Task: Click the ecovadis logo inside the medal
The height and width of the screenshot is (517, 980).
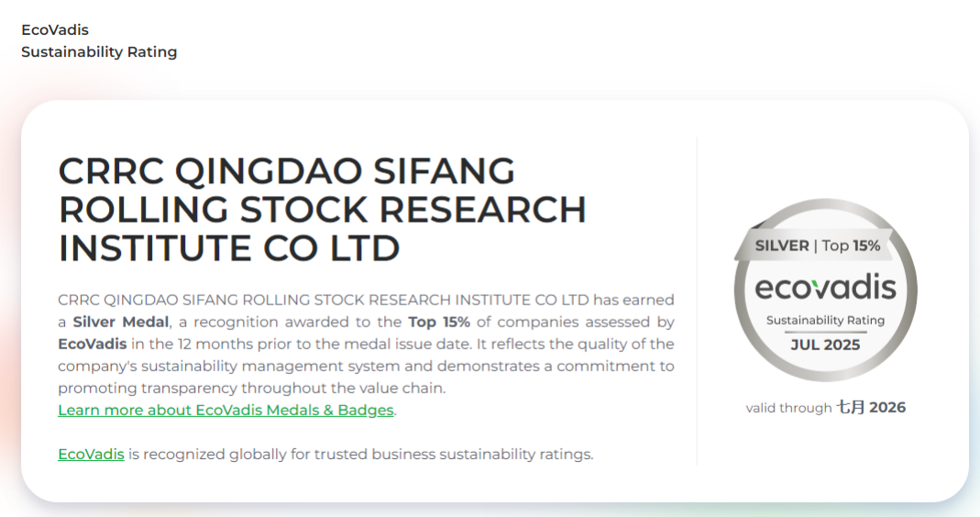Action: pos(825,287)
